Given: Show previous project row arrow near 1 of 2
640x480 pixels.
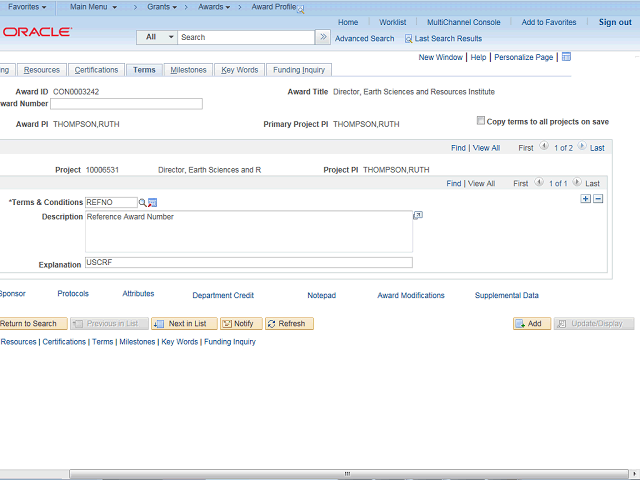Looking at the screenshot, I should [544, 146].
